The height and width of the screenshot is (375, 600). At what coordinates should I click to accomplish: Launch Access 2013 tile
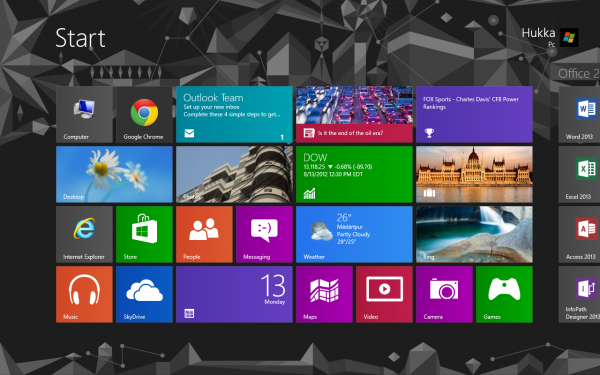pyautogui.click(x=579, y=234)
